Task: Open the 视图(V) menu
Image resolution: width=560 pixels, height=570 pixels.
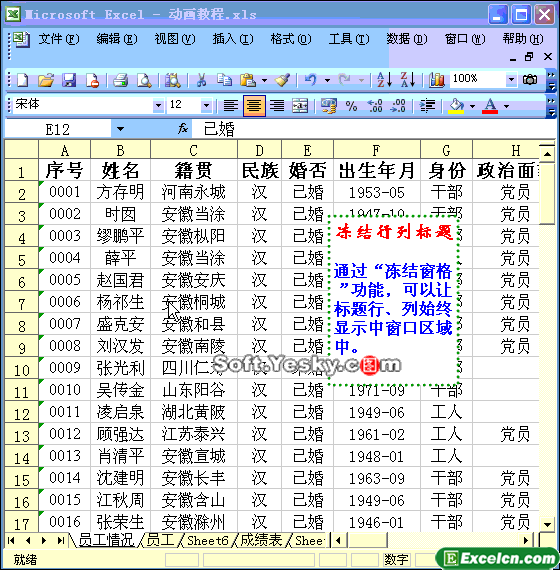Action: (x=175, y=39)
